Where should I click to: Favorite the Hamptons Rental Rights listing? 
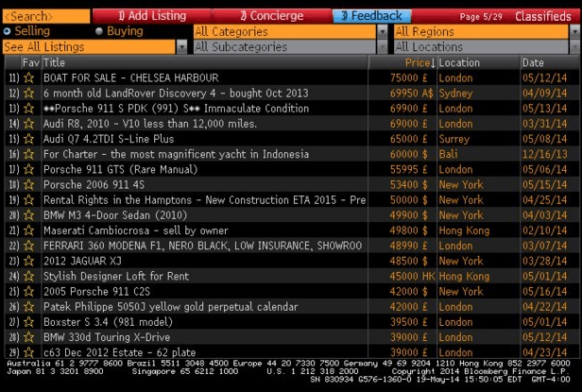tap(28, 200)
